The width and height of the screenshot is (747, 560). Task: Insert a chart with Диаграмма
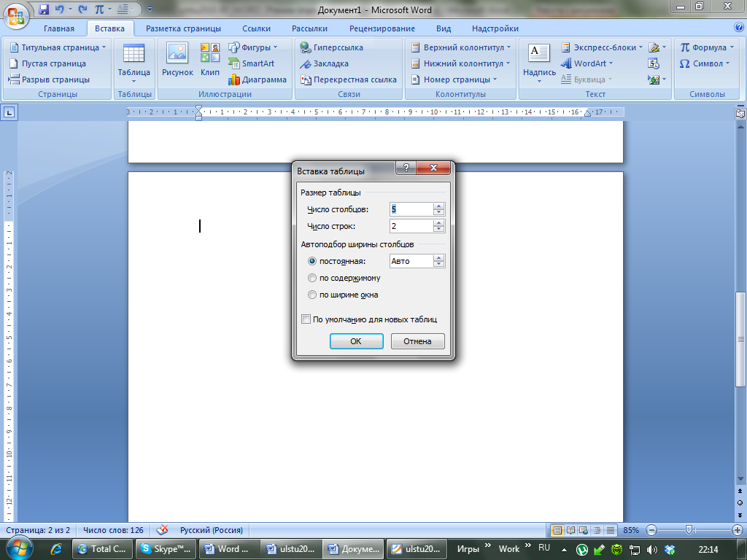pos(258,79)
